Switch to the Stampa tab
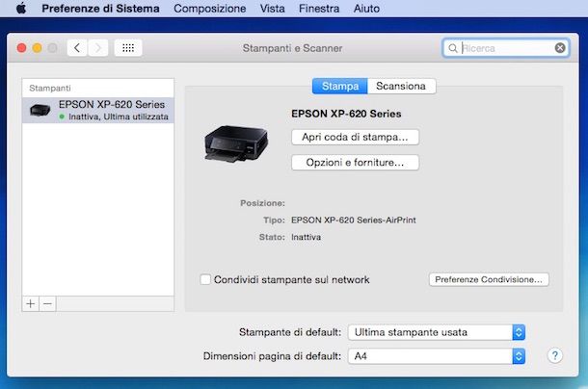This screenshot has height=389, width=588. [x=340, y=87]
